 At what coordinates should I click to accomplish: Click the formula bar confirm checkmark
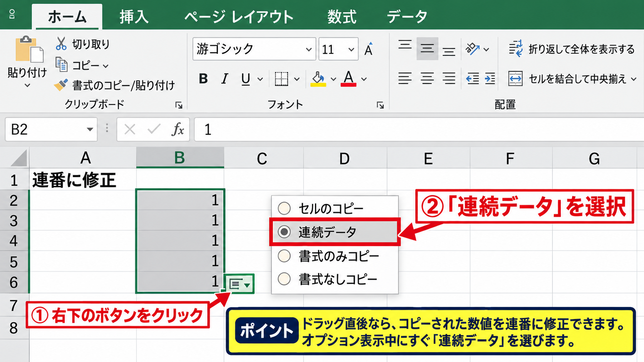click(x=154, y=129)
